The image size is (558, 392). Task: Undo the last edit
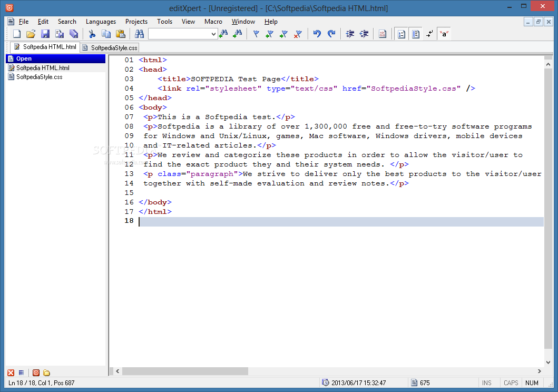tap(317, 34)
